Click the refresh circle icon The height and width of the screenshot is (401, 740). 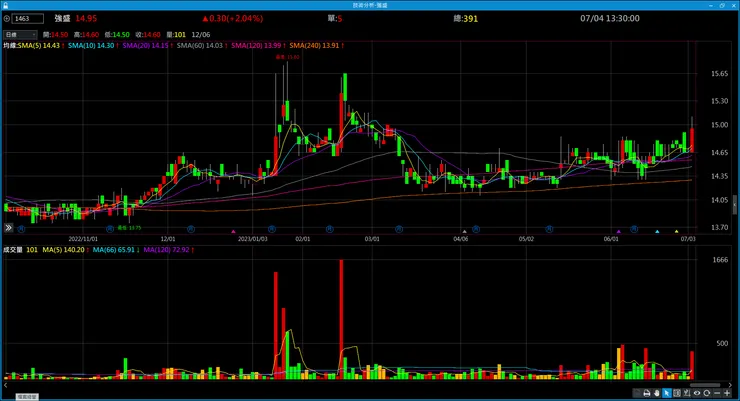click(x=706, y=393)
